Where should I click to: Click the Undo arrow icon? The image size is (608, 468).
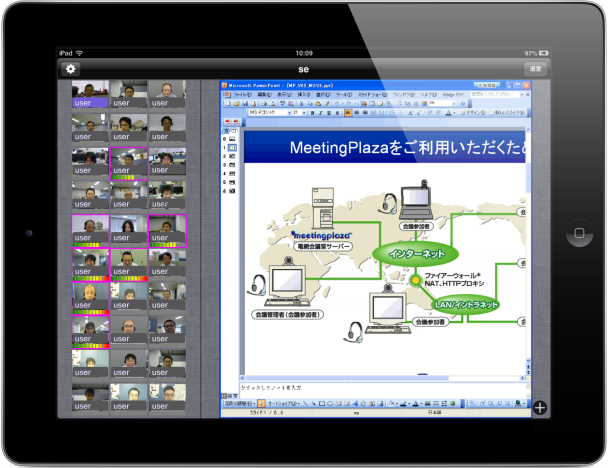tap(337, 104)
